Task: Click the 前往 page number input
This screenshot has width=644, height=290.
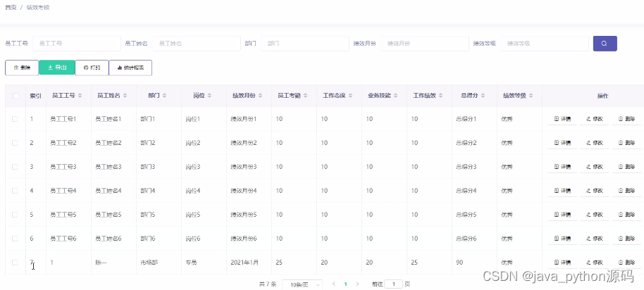Action: [393, 284]
